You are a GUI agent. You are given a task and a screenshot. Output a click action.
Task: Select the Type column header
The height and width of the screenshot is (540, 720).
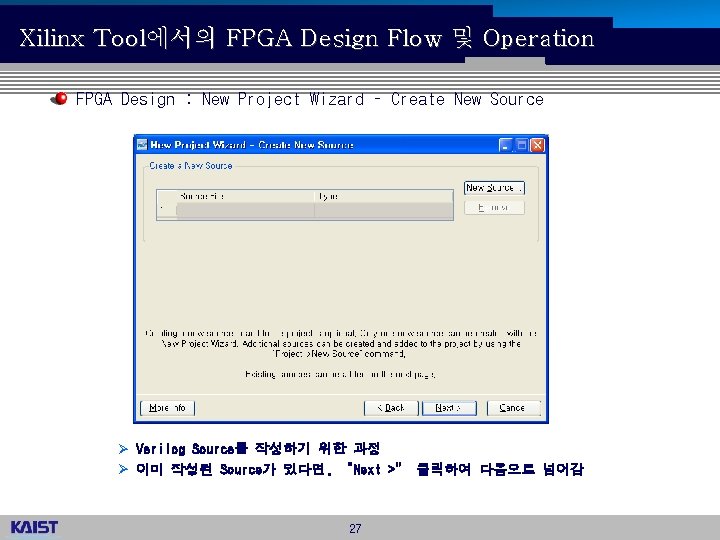click(x=383, y=197)
